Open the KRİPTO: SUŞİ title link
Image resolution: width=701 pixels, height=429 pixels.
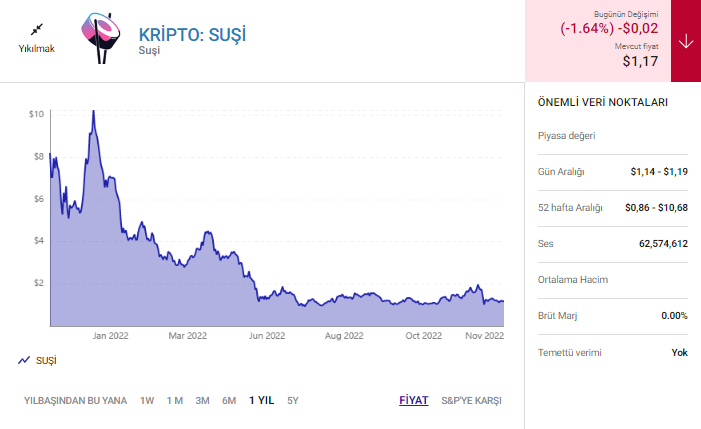click(x=192, y=35)
